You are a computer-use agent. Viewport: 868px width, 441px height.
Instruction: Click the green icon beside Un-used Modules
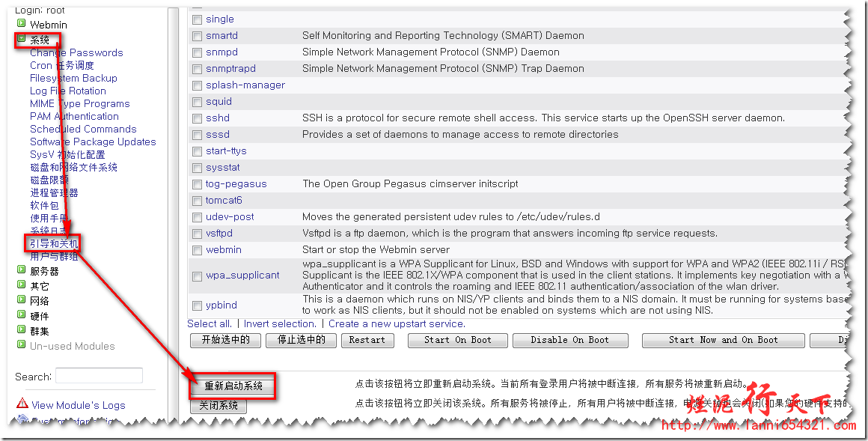click(22, 345)
